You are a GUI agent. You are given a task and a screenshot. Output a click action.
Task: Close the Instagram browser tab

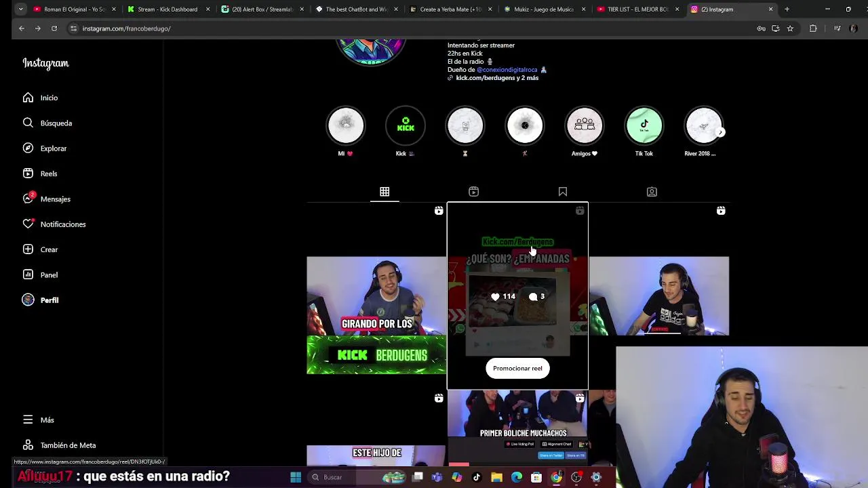coord(770,9)
